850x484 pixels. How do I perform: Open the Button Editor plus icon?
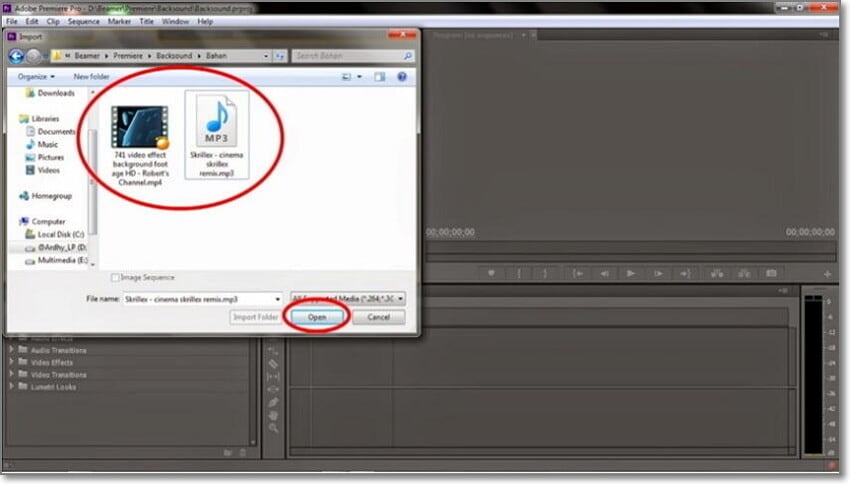click(x=827, y=274)
